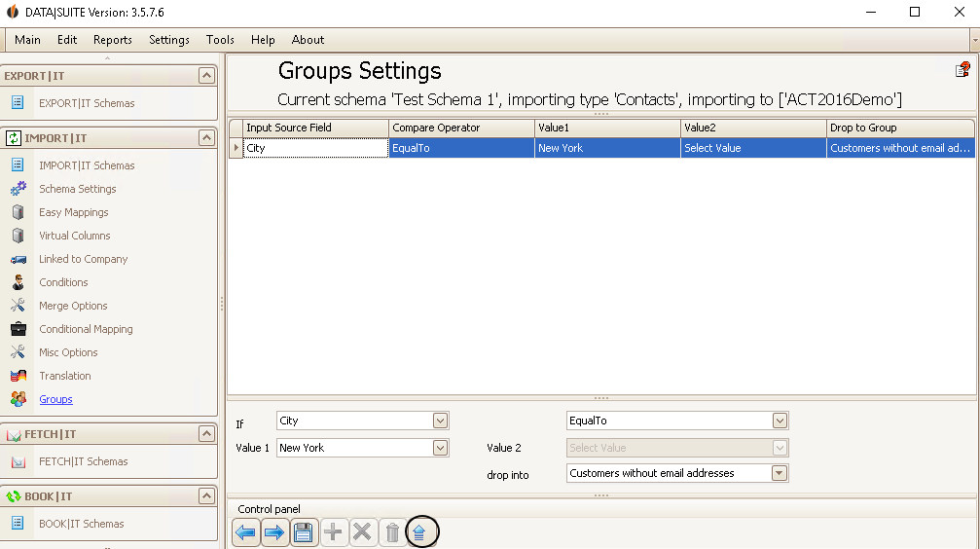The image size is (980, 549).
Task: Click the DATA|SUITE application logo icon
Action: click(x=13, y=12)
